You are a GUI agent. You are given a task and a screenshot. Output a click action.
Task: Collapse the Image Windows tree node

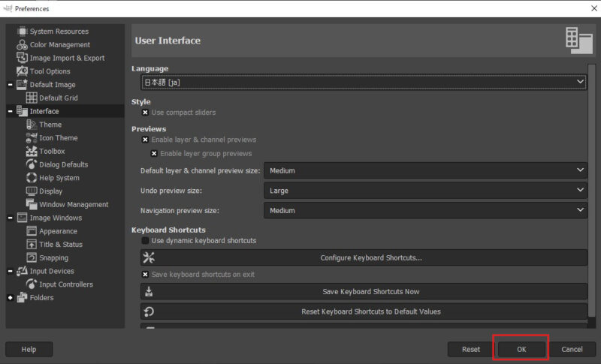(11, 218)
